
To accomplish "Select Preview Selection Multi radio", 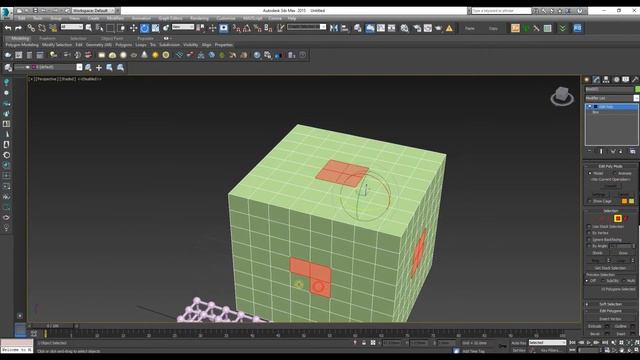I will tap(624, 281).
